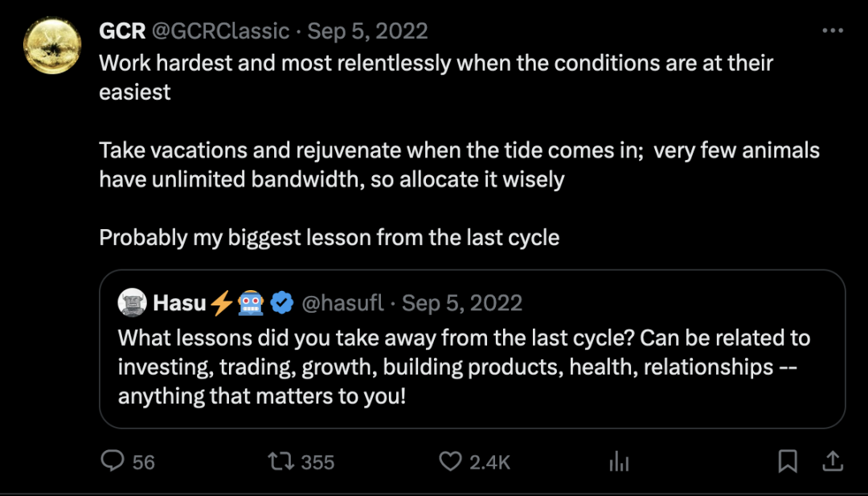This screenshot has height=496, width=868.
Task: Open the main tweet's Sep 5, 2022 timestamp
Action: 367,31
